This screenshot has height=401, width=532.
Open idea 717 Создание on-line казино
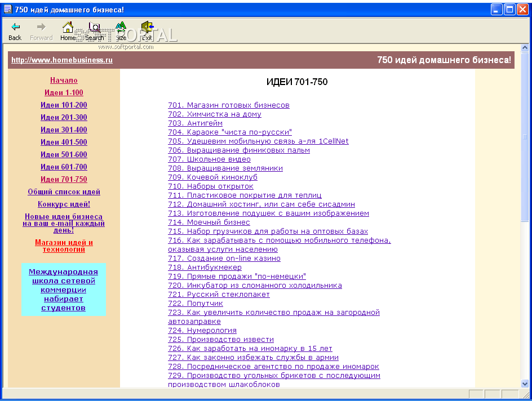tap(224, 259)
